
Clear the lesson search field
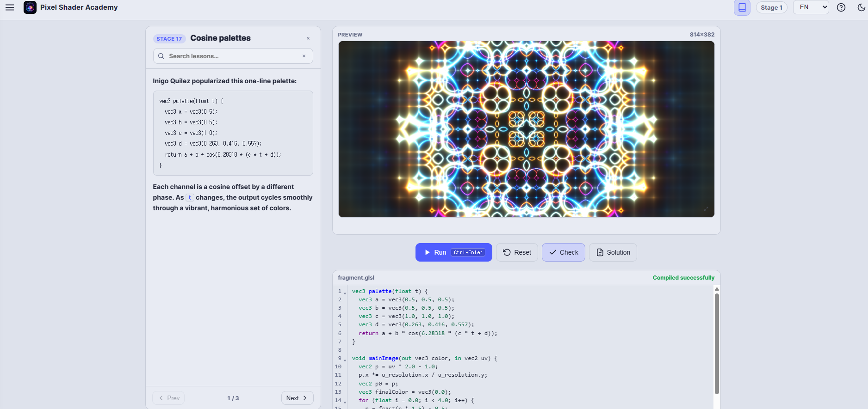(304, 56)
